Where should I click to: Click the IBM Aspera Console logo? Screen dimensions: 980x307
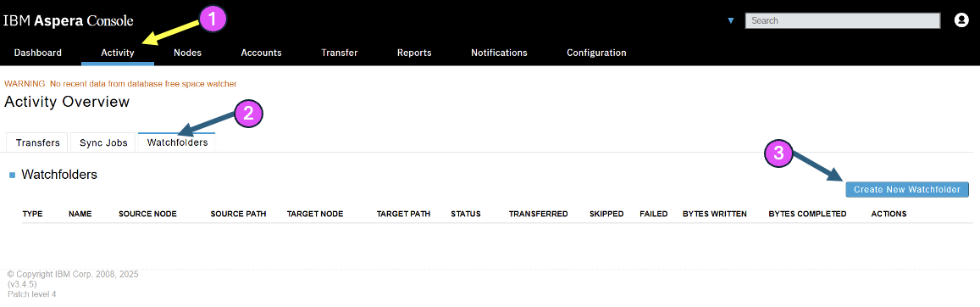[x=68, y=20]
